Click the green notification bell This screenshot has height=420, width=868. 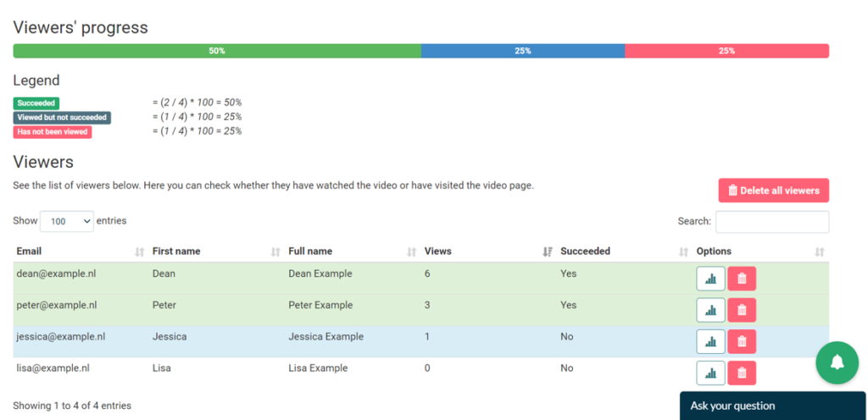point(837,362)
